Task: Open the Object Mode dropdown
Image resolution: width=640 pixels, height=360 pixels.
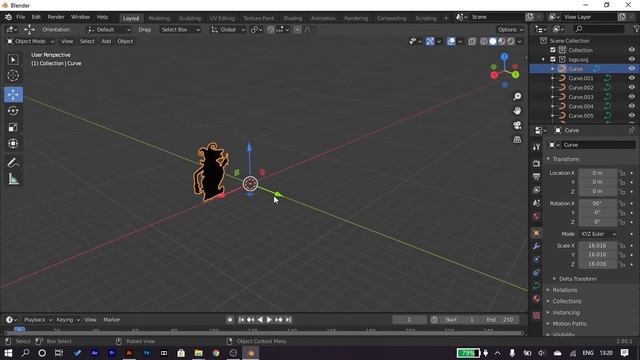Action: [30, 41]
